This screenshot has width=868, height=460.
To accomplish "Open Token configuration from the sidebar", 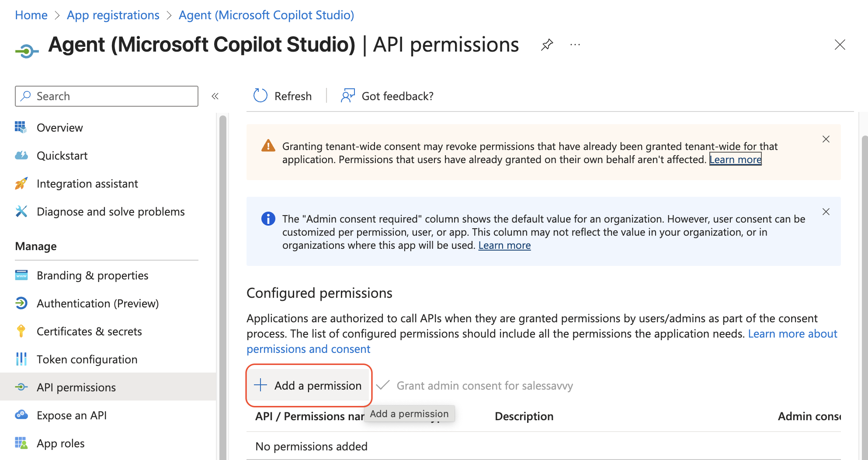I will click(87, 359).
